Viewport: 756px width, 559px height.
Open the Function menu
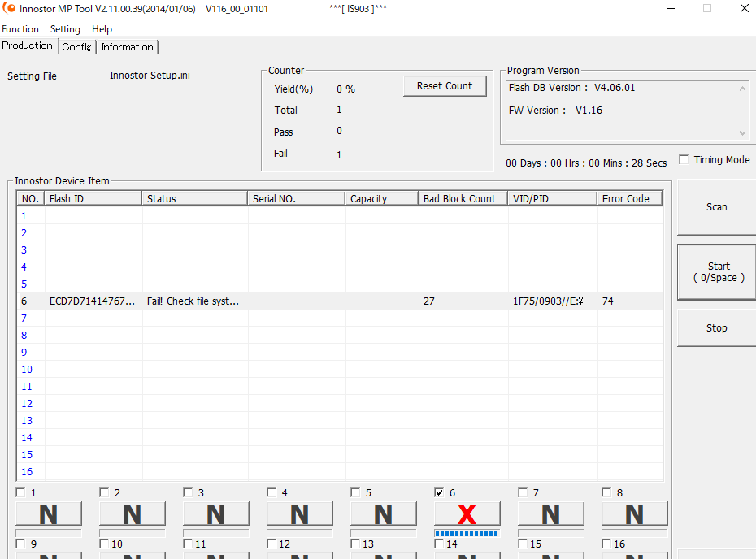pos(20,29)
